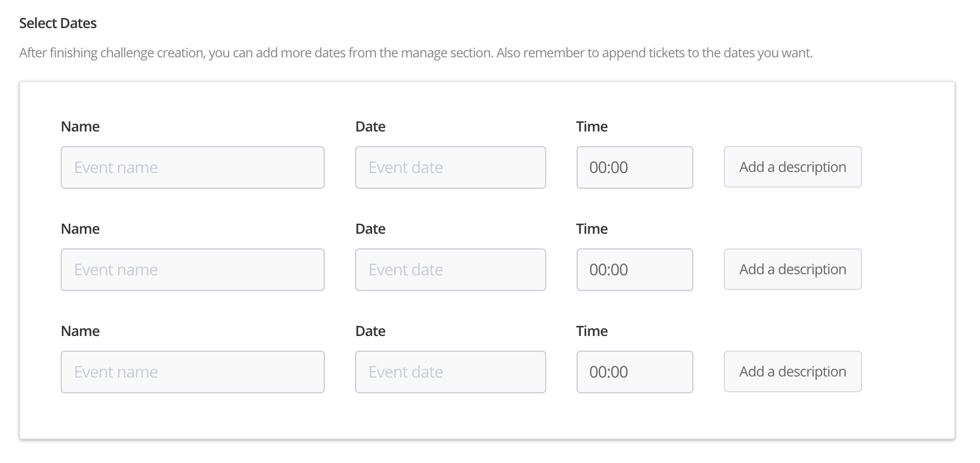Screen dimensions: 980x463
Task: Click the Date label in third row
Action: point(370,331)
